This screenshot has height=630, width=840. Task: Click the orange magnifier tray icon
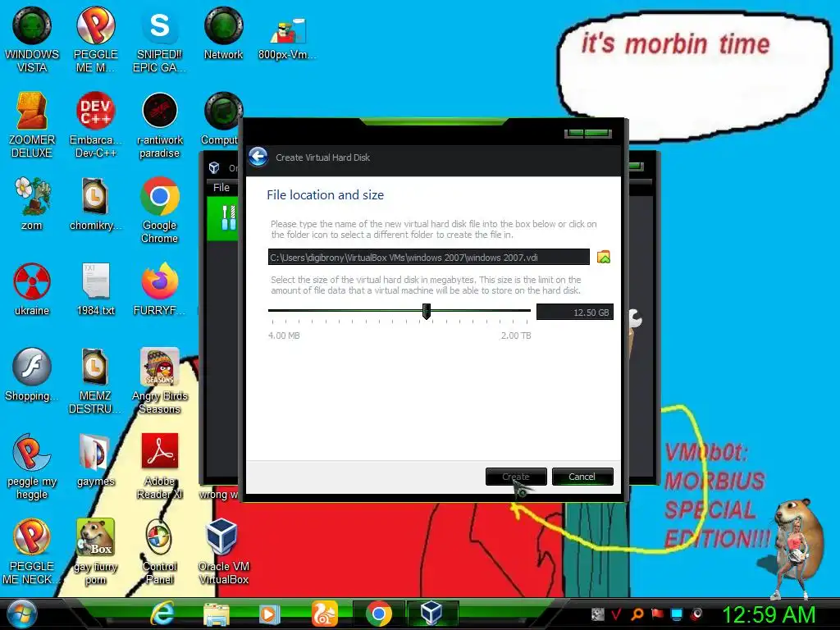(637, 614)
